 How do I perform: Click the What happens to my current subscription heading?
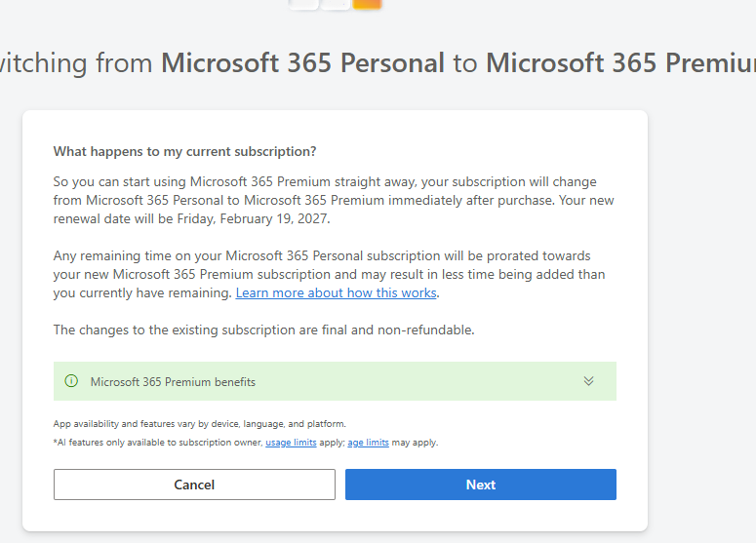pyautogui.click(x=184, y=151)
